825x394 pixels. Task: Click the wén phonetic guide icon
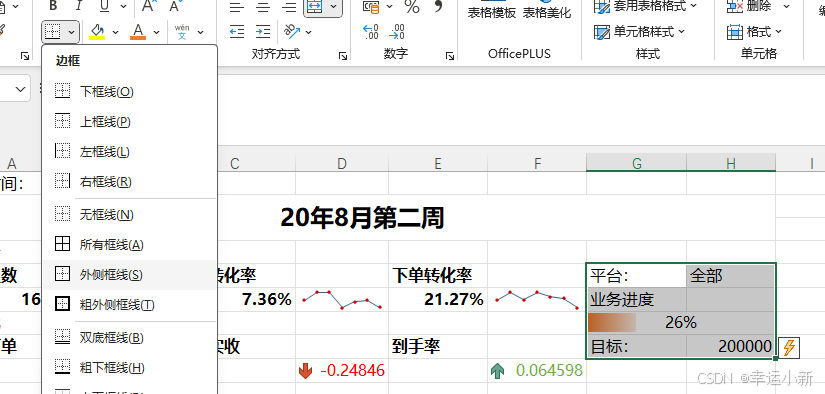(x=182, y=32)
